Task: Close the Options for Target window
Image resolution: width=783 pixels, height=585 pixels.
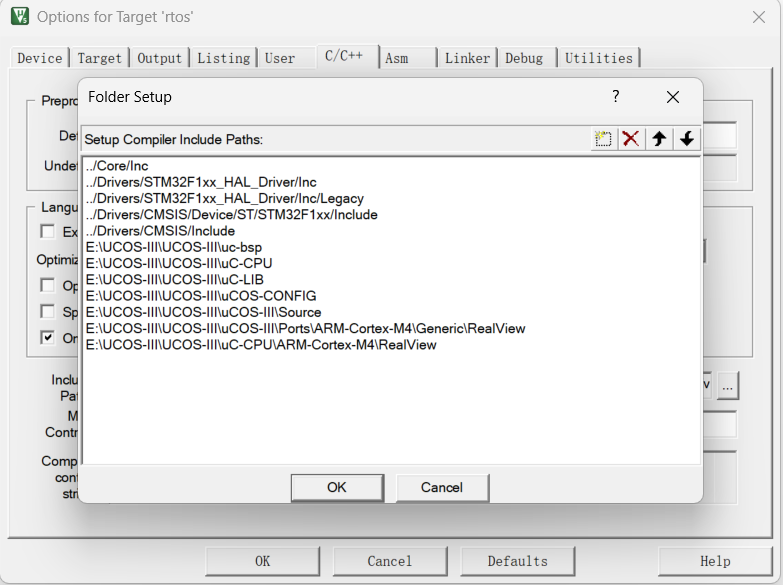Action: click(x=759, y=17)
